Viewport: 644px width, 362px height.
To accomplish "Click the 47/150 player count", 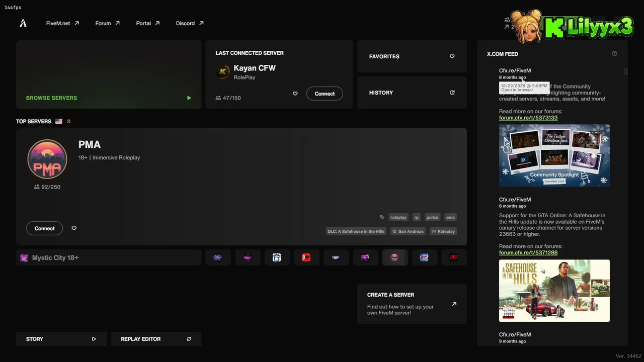I will pyautogui.click(x=228, y=98).
